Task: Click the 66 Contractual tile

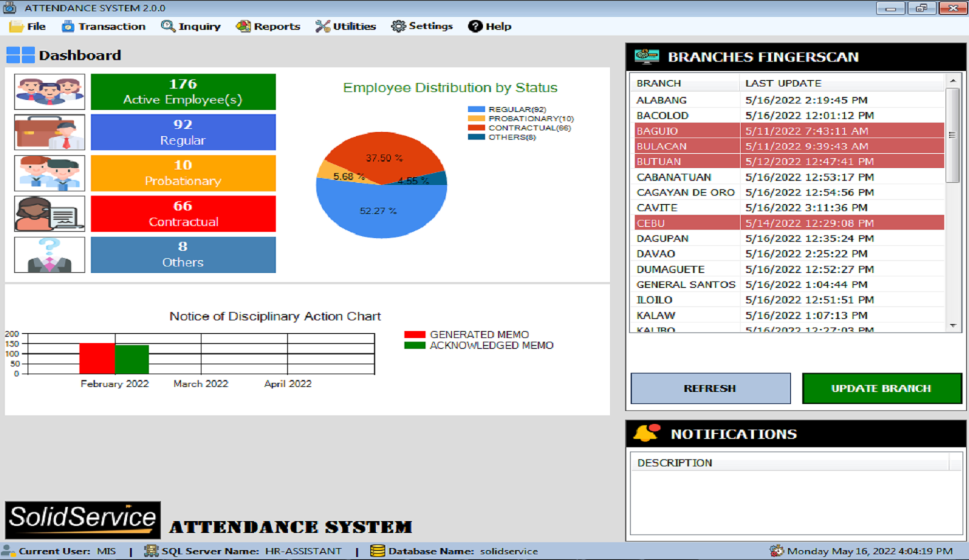Action: (x=183, y=214)
